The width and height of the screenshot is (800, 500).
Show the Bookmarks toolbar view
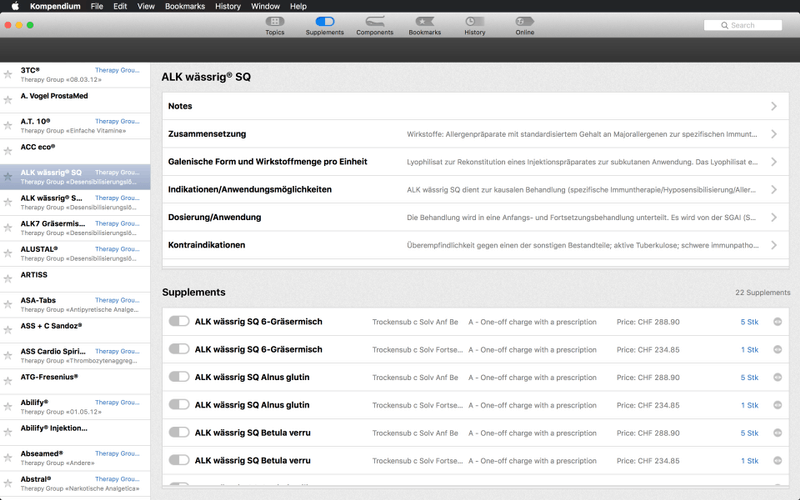pyautogui.click(x=424, y=26)
